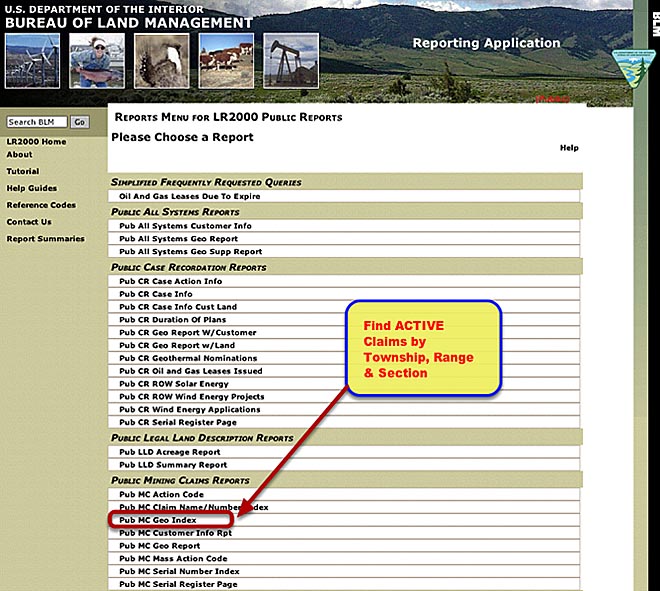This screenshot has width=660, height=591.
Task: Click the wind turbines header thumbnail
Action: pyautogui.click(x=32, y=61)
